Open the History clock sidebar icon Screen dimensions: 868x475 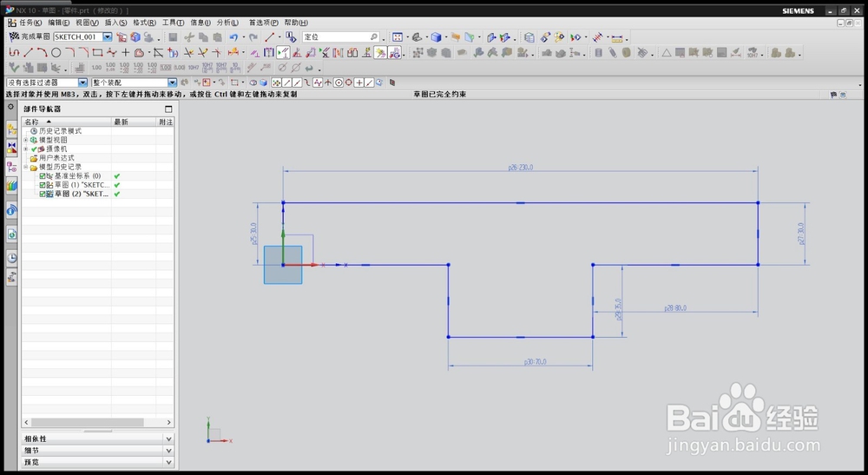(x=11, y=257)
